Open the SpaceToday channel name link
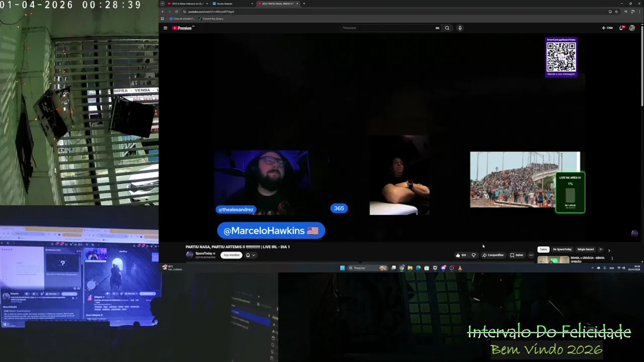 [x=204, y=253]
